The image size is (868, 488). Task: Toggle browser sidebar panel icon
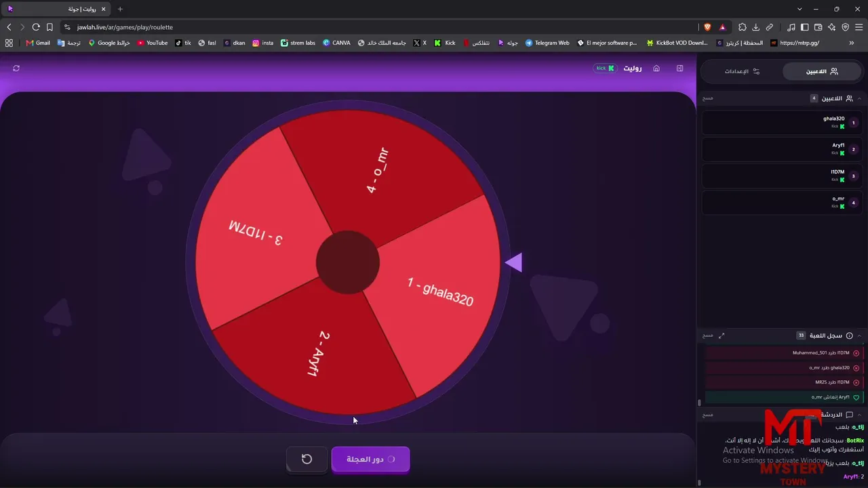coord(805,27)
